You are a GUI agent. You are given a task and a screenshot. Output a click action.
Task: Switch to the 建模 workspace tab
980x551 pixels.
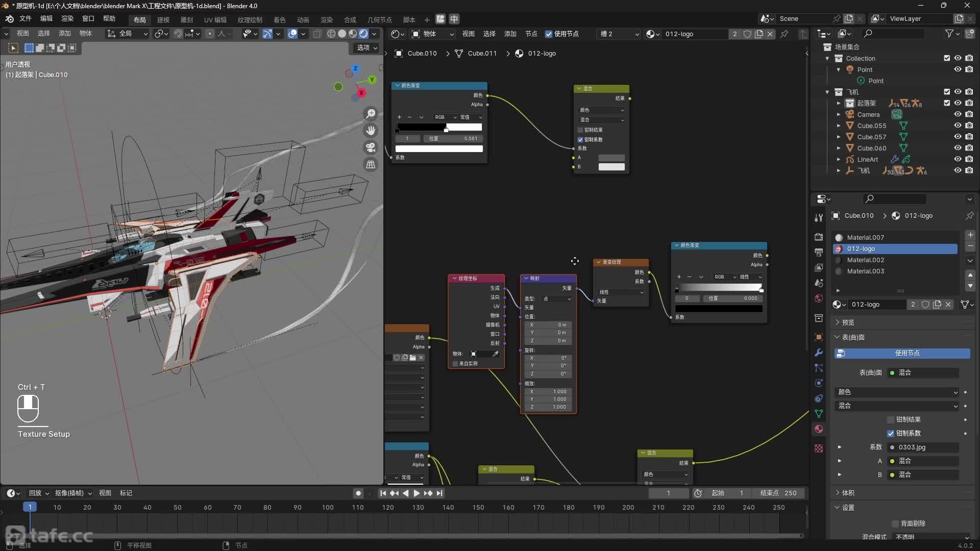tap(163, 20)
